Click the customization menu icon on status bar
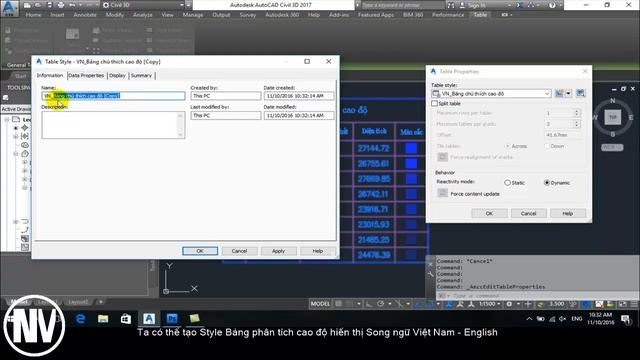Image resolution: width=640 pixels, height=360 pixels. click(634, 304)
